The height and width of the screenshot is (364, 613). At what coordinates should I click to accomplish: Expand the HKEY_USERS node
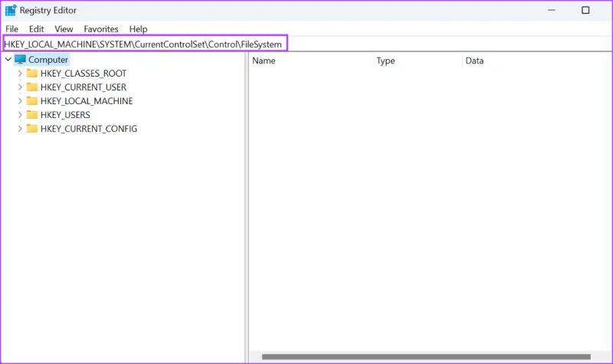[x=20, y=114]
